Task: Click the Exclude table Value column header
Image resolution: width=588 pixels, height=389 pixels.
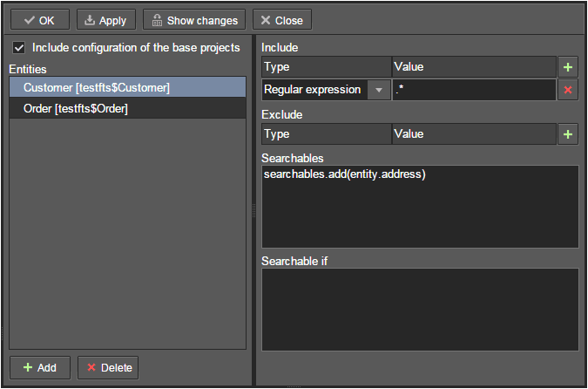Action: 473,134
